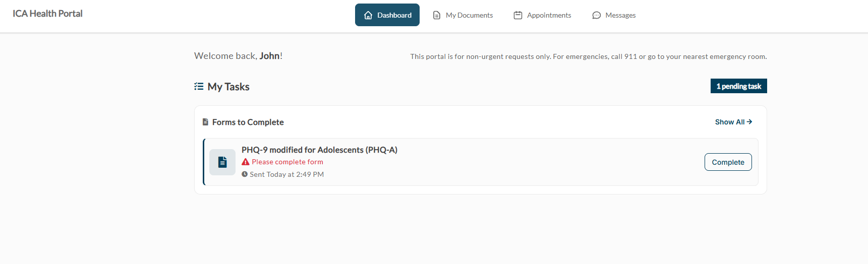The height and width of the screenshot is (264, 868).
Task: Open the Messages tab
Action: click(614, 15)
